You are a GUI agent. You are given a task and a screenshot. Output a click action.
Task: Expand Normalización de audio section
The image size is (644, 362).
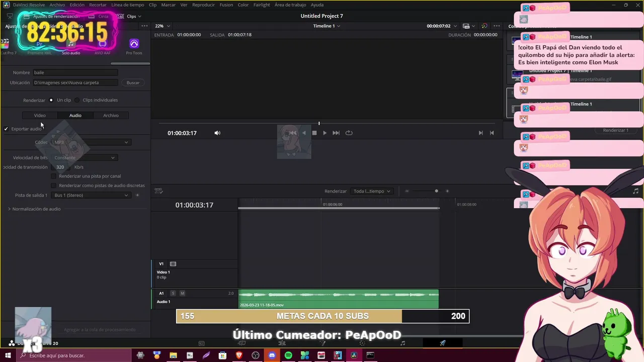34,209
